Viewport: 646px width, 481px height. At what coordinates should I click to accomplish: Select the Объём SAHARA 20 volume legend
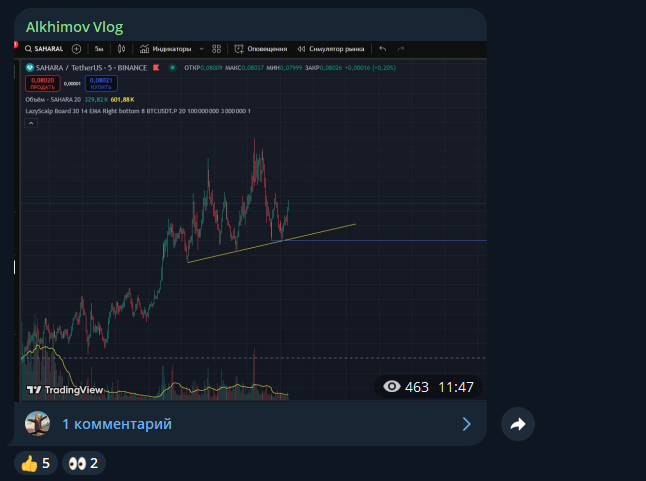(x=80, y=100)
